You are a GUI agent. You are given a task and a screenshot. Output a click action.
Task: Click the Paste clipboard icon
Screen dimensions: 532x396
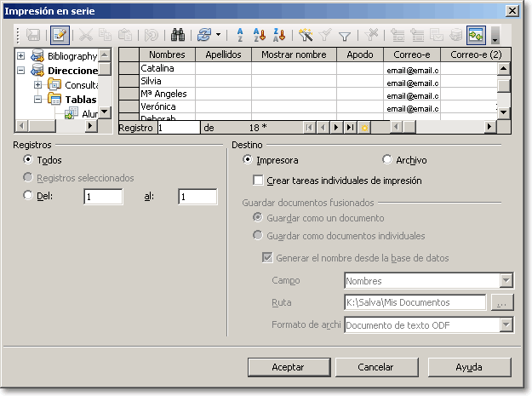(x=125, y=35)
